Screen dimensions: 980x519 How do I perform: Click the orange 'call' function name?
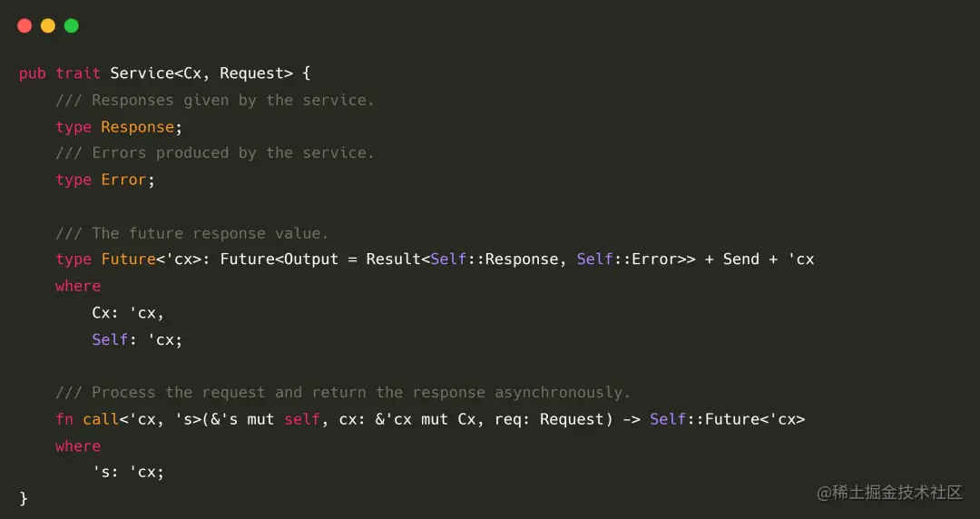click(101, 419)
